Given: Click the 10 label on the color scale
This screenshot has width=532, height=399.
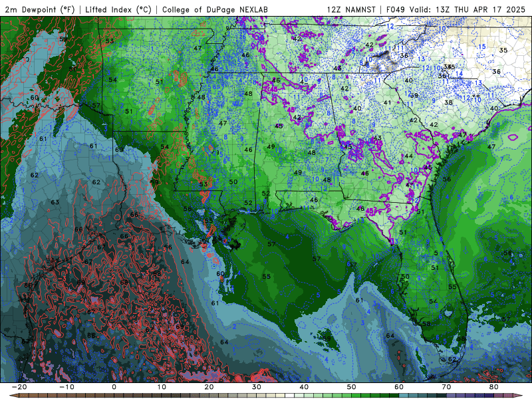Looking at the screenshot, I should pos(162,387).
